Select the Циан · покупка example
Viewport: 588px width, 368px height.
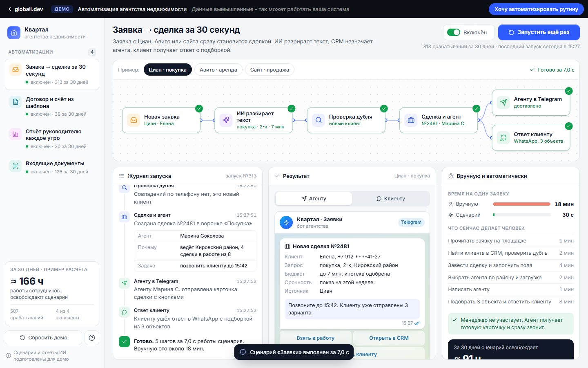point(167,70)
